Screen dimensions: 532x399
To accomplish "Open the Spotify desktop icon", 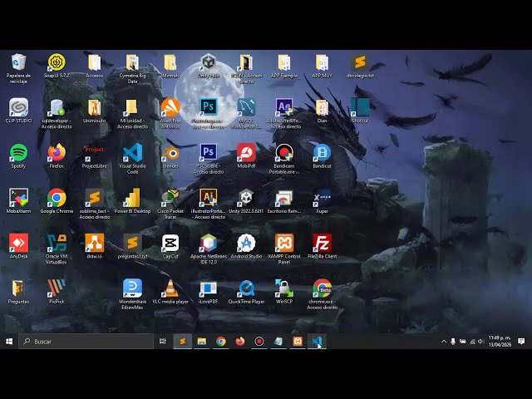I will coord(18,156).
